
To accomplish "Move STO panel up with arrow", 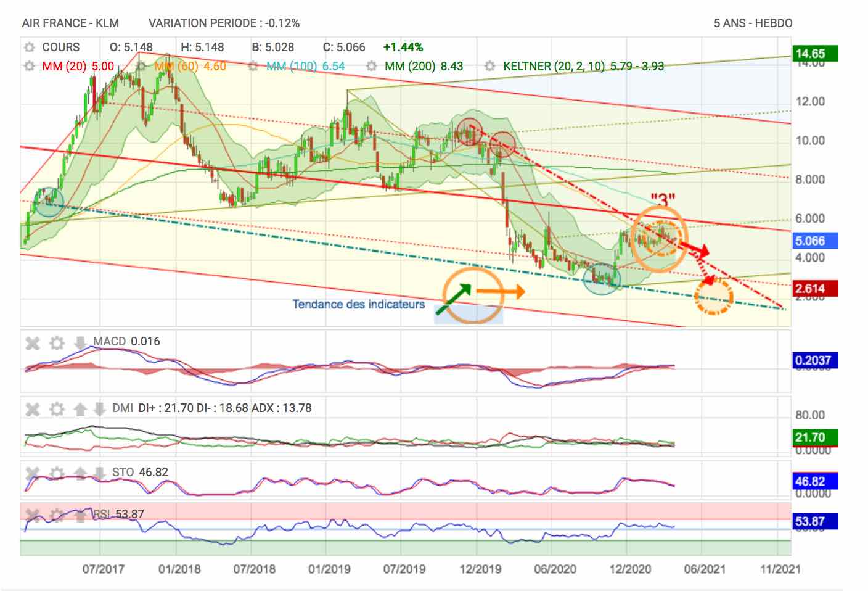I will pos(80,474).
